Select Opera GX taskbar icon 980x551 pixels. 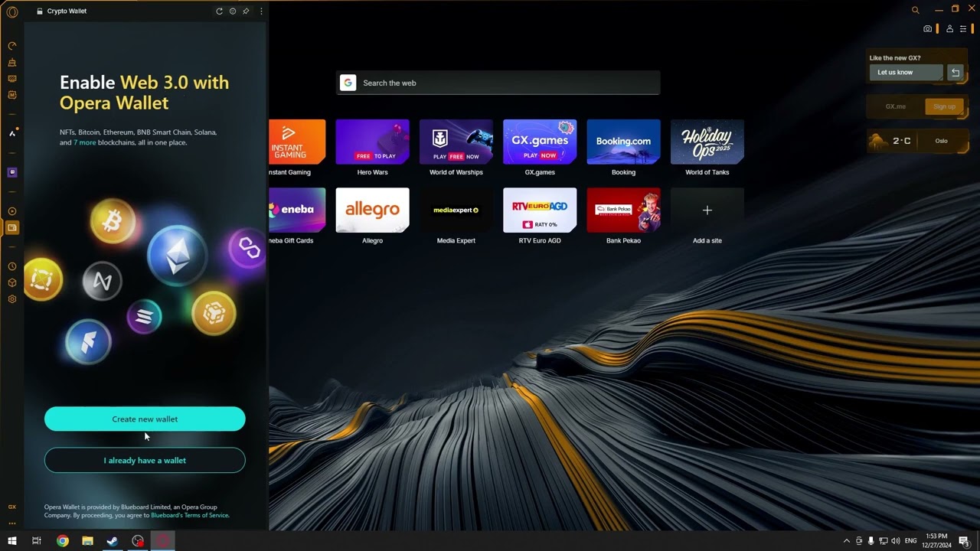point(162,541)
